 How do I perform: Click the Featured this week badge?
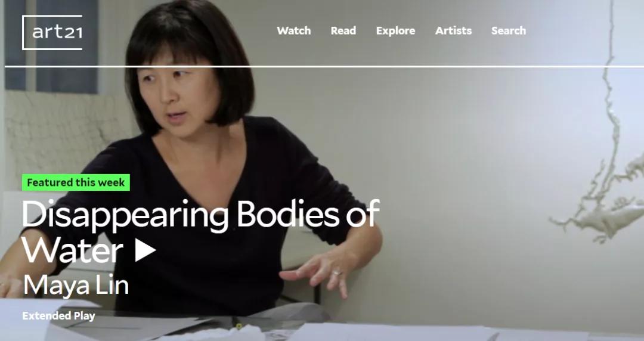[x=76, y=182]
